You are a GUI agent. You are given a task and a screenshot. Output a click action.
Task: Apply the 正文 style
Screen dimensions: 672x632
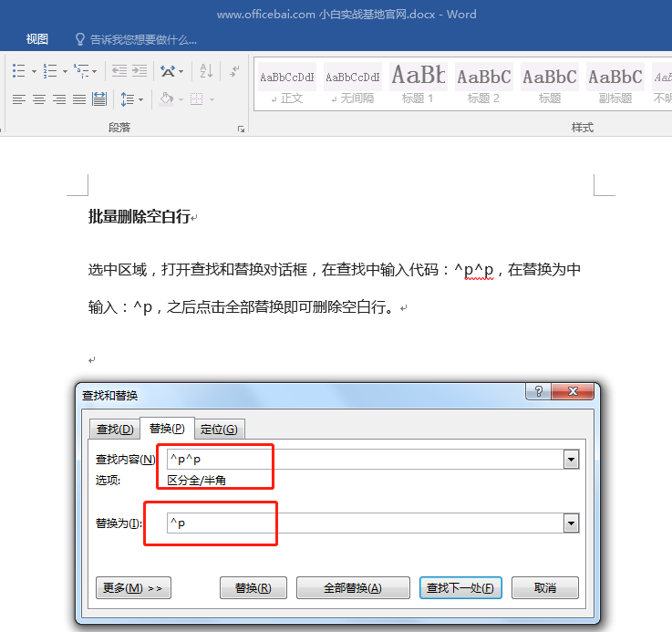pos(287,84)
